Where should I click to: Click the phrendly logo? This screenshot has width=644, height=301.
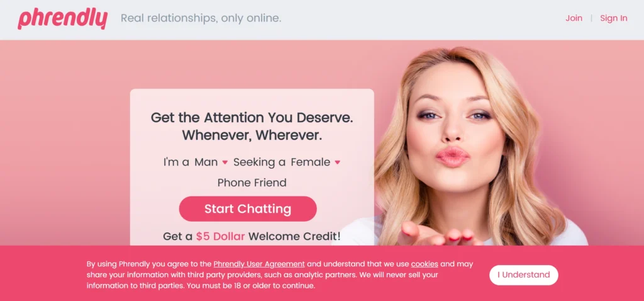pyautogui.click(x=62, y=19)
